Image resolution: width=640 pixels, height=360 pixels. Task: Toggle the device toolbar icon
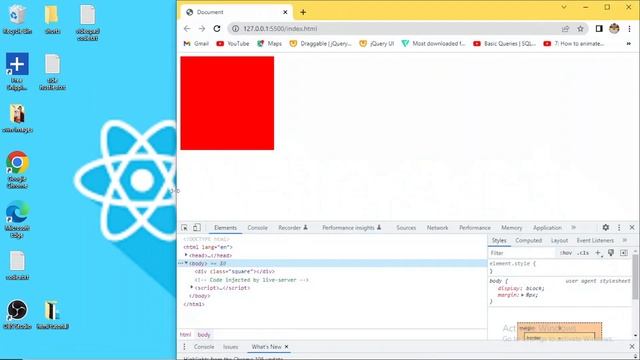[x=197, y=227]
